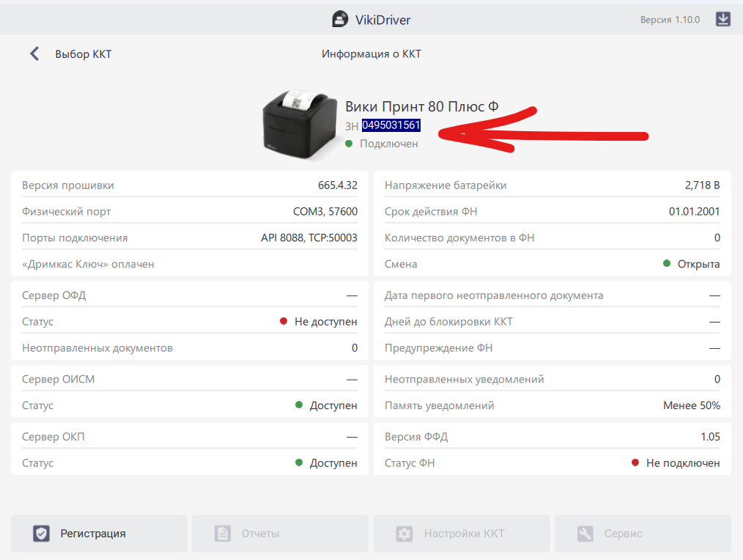Click the Сервер ОФД Не доступен status
Image resolution: width=743 pixels, height=560 pixels.
pos(325,322)
